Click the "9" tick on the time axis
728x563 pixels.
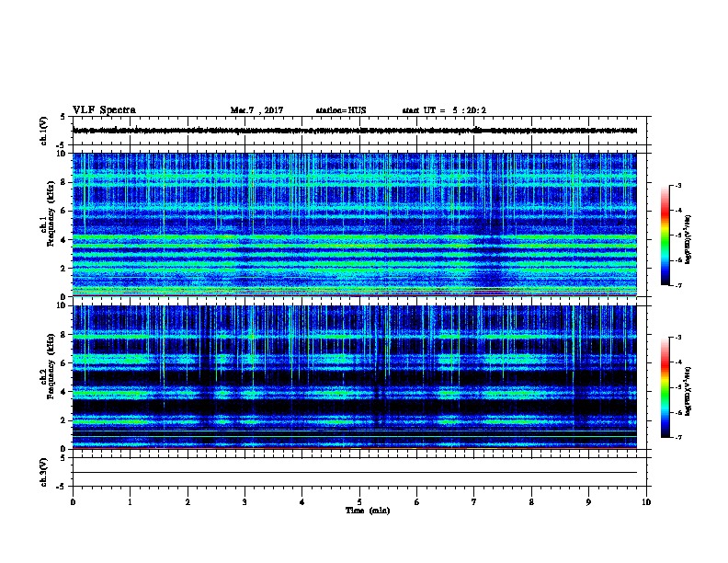[x=588, y=502]
